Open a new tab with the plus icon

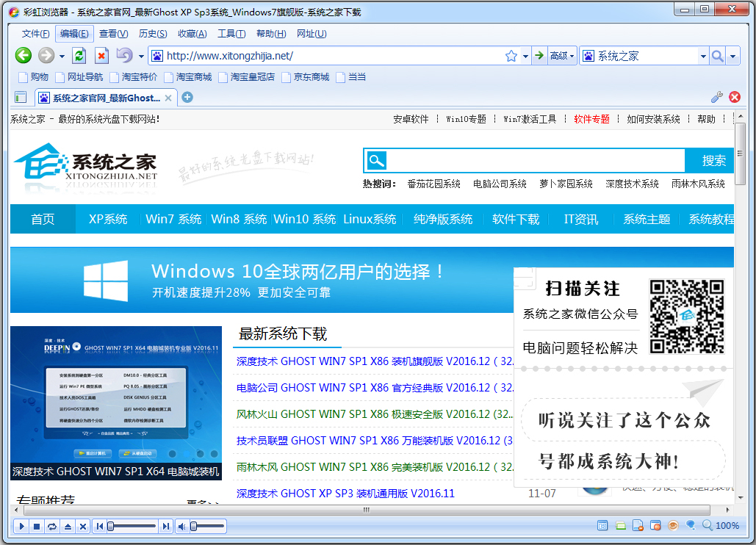point(187,97)
